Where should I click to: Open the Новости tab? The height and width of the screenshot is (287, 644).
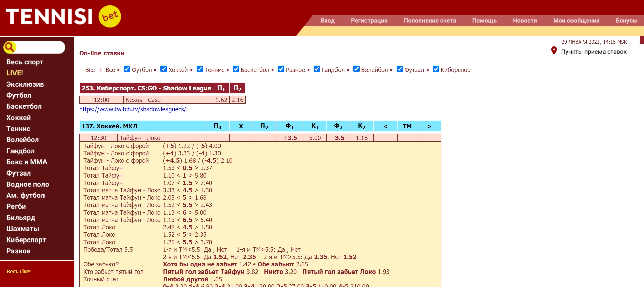pos(525,21)
